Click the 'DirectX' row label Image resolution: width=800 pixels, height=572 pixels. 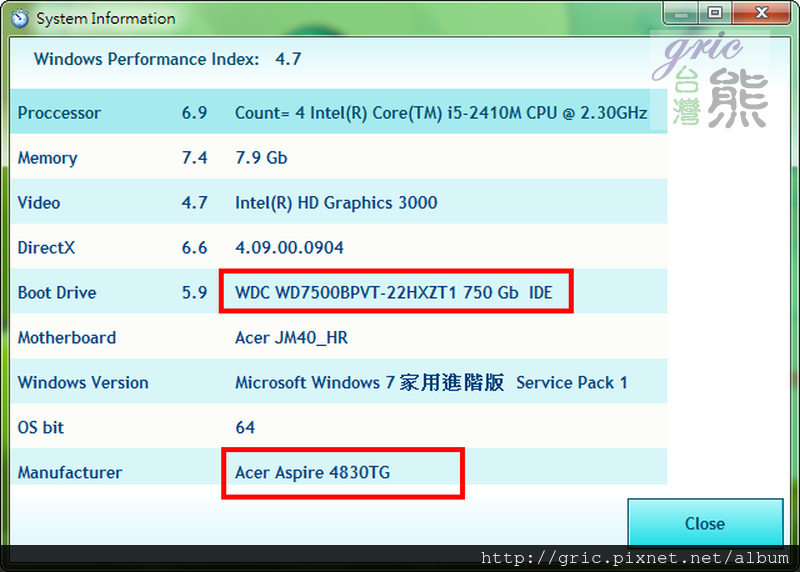click(x=46, y=247)
